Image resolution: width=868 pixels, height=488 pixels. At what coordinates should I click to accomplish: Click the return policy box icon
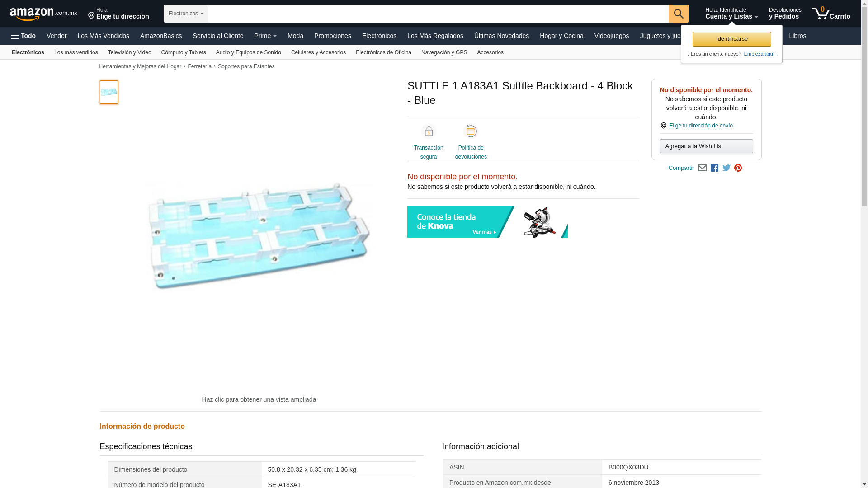[x=471, y=131]
